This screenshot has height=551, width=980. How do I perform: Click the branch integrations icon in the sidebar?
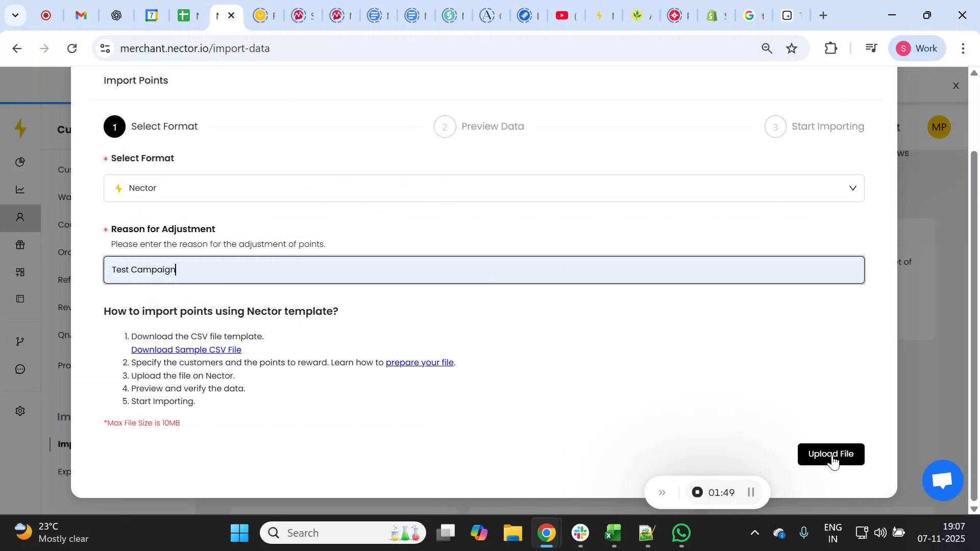pos(20,341)
